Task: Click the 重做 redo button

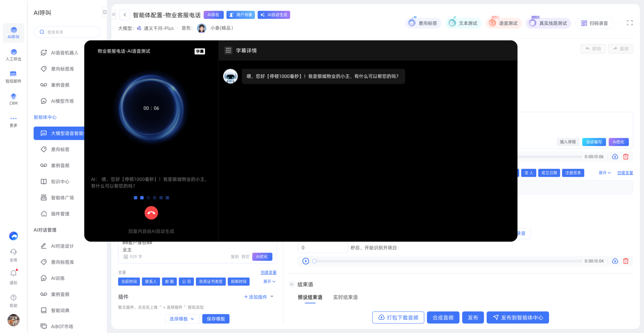Action: pyautogui.click(x=621, y=49)
